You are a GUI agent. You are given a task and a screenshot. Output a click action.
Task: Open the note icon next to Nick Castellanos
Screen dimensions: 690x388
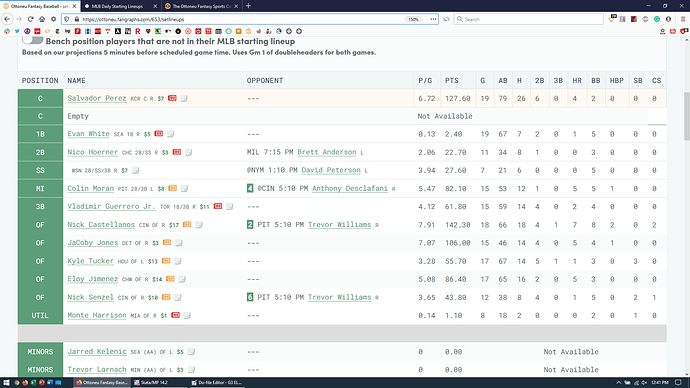tap(199, 225)
